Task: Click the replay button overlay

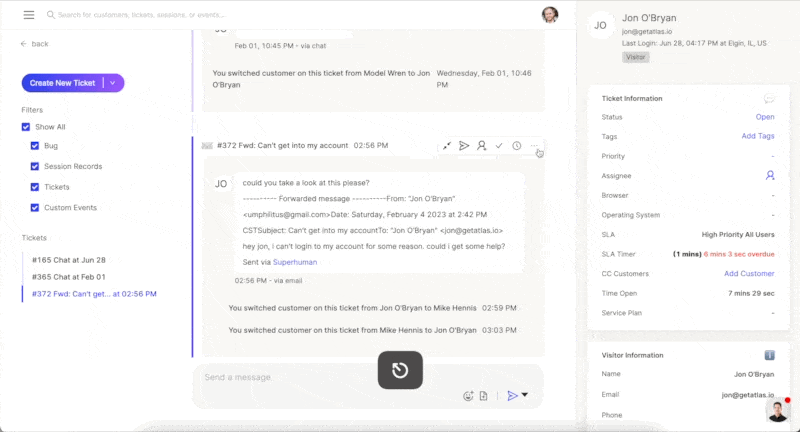Action: 400,370
